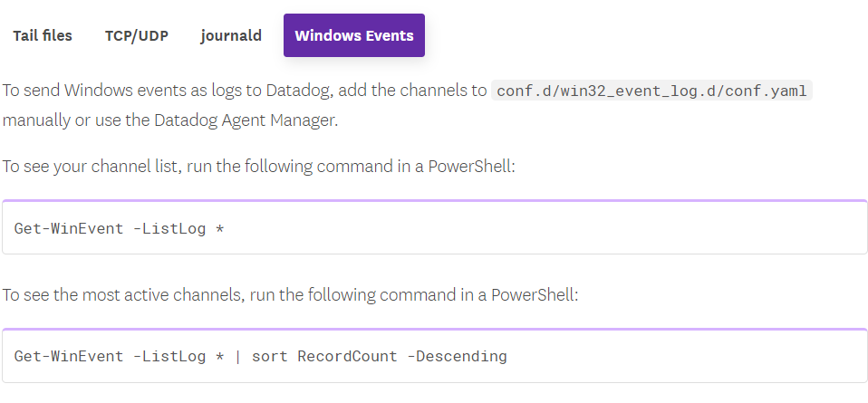Click RecordCount in the second command
This screenshot has width=868, height=403.
pyautogui.click(x=347, y=356)
